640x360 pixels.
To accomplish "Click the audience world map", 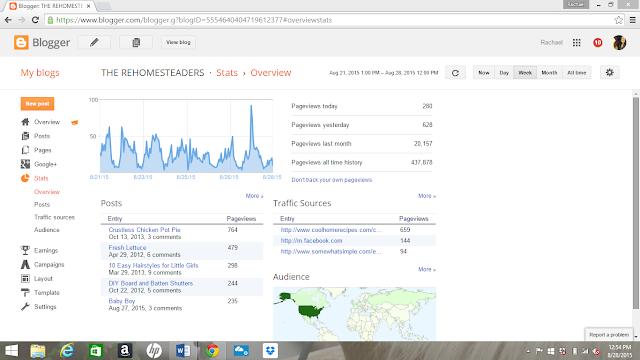I will (354, 313).
